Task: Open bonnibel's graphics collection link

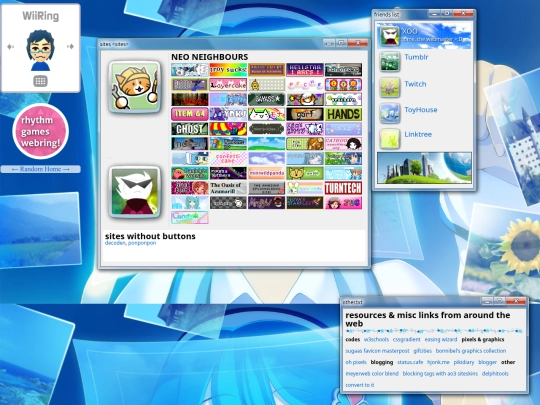Action: (471, 351)
